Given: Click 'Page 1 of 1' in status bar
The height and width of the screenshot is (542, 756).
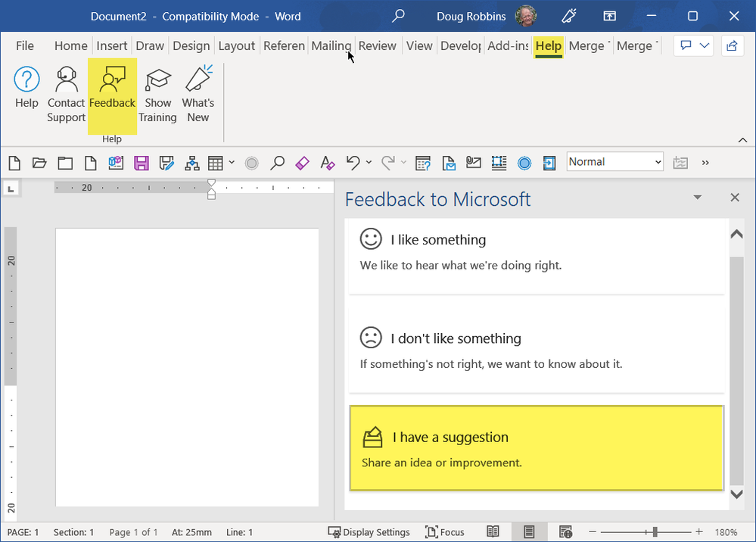Looking at the screenshot, I should (133, 532).
